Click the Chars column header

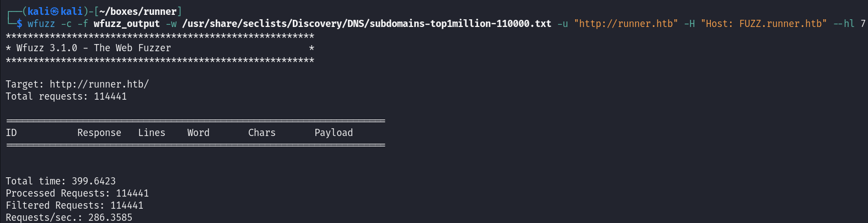(x=262, y=133)
